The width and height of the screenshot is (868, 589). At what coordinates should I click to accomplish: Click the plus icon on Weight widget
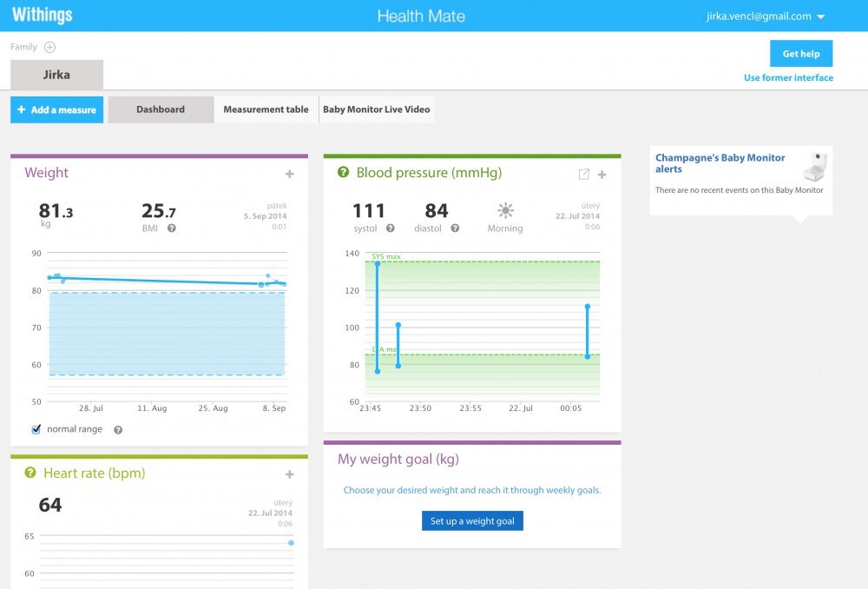290,174
